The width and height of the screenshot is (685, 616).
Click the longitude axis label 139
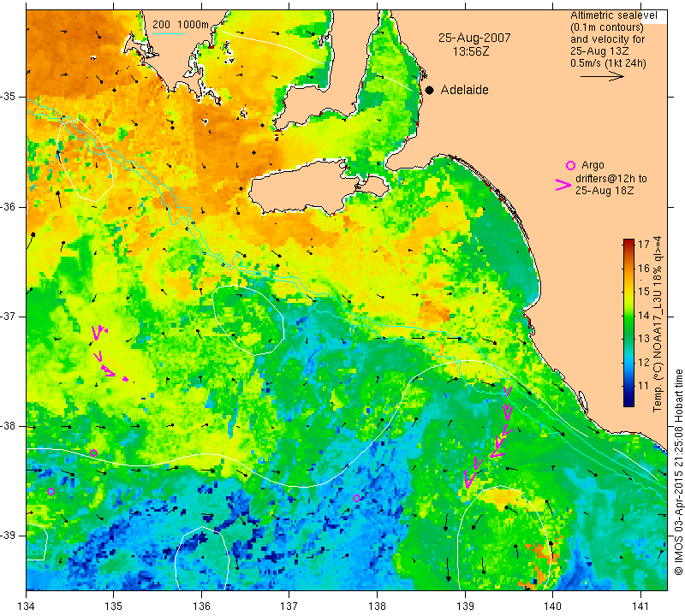[x=465, y=606]
